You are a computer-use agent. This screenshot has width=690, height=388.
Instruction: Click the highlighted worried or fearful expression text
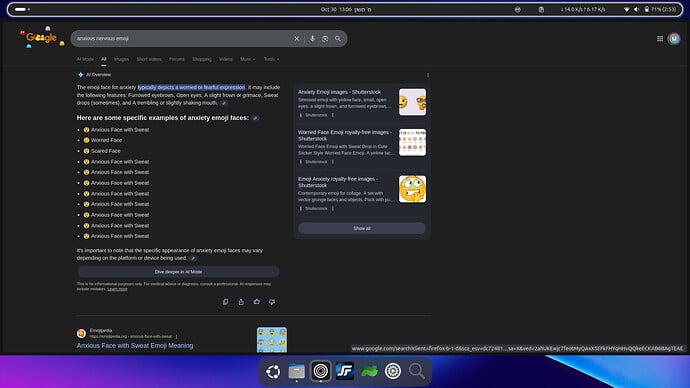tap(191, 88)
